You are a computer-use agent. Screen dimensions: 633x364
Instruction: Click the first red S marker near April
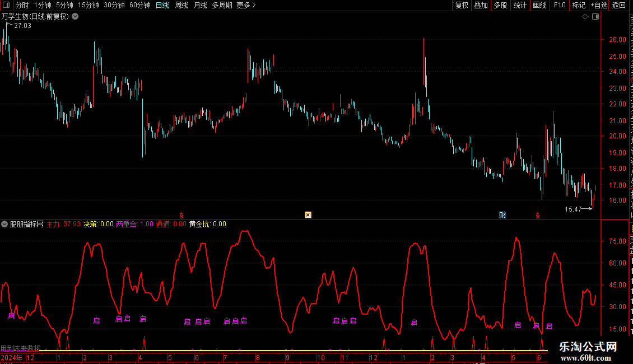[x=181, y=216]
